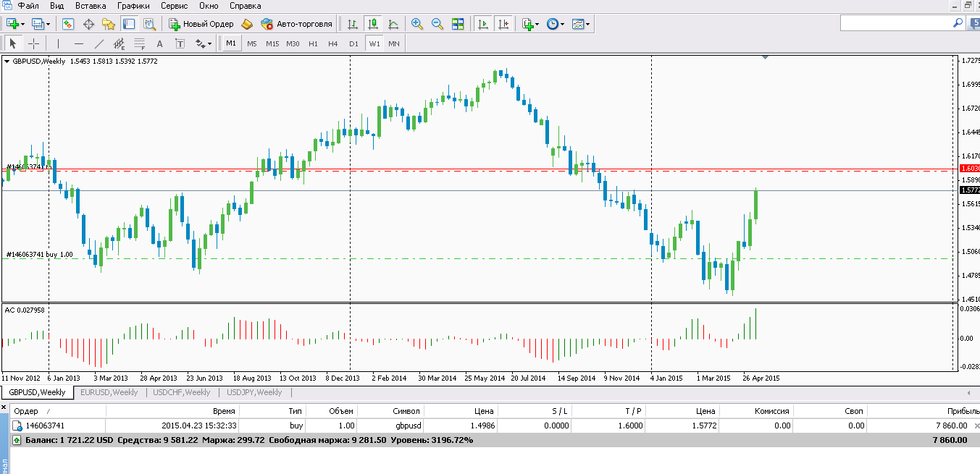The image size is (980, 474).
Task: Click the tile windows icon
Action: [x=458, y=24]
